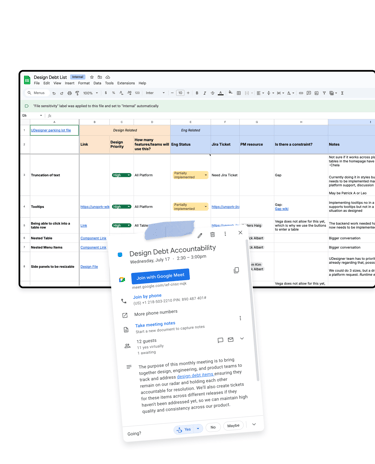Open the File menu
This screenshot has width=375, height=464.
[x=37, y=83]
